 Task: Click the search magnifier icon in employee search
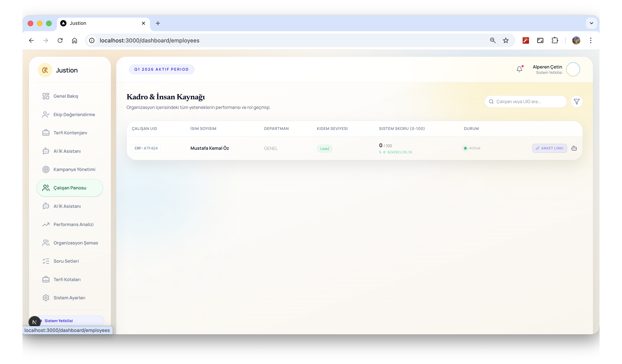pyautogui.click(x=491, y=102)
